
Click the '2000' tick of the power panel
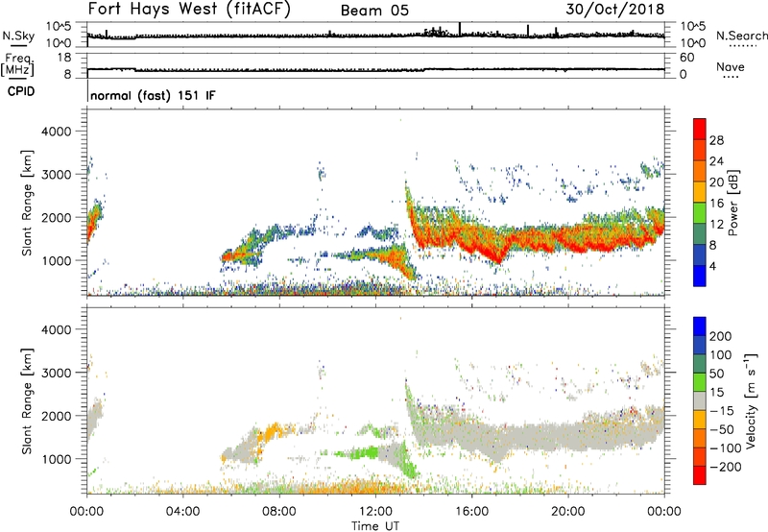(57, 217)
